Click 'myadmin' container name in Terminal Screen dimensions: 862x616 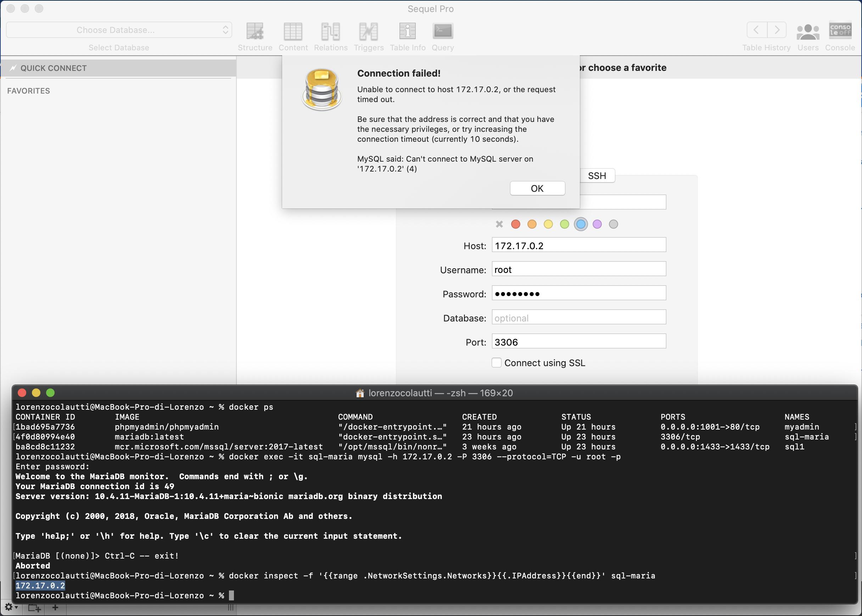[x=802, y=427]
